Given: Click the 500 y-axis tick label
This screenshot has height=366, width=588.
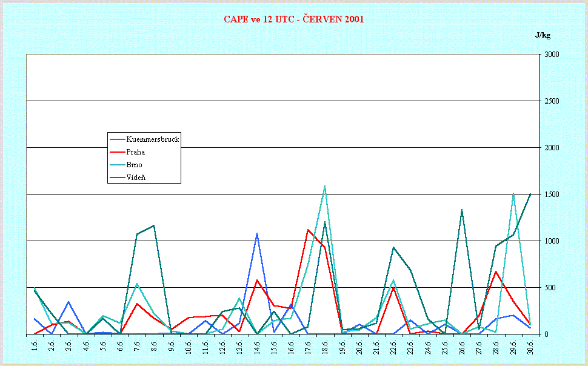Looking at the screenshot, I should [x=550, y=288].
